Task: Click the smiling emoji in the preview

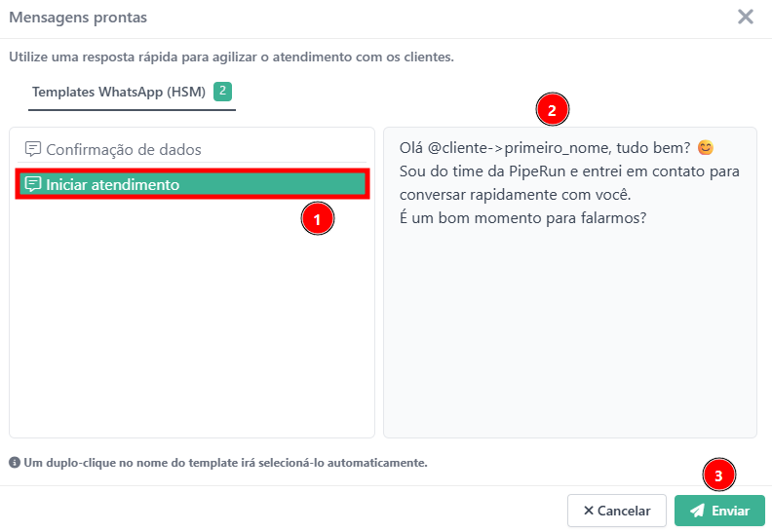Action: click(x=706, y=148)
